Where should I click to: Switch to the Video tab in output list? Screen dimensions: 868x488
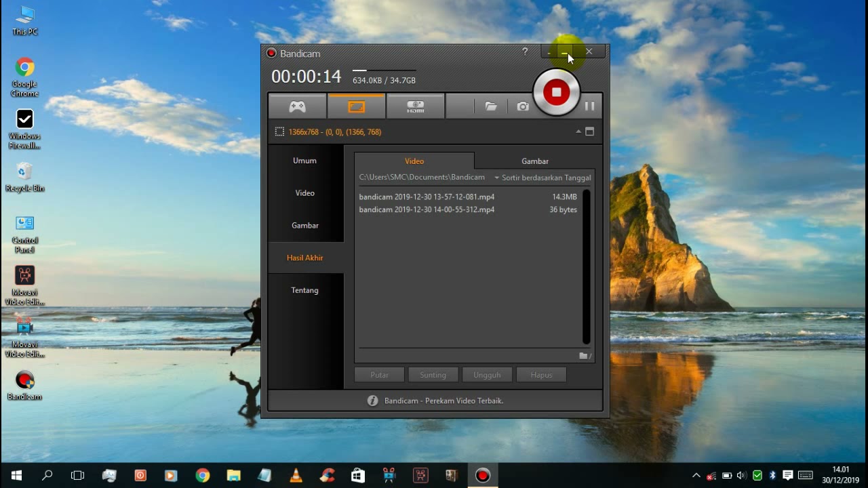(414, 161)
